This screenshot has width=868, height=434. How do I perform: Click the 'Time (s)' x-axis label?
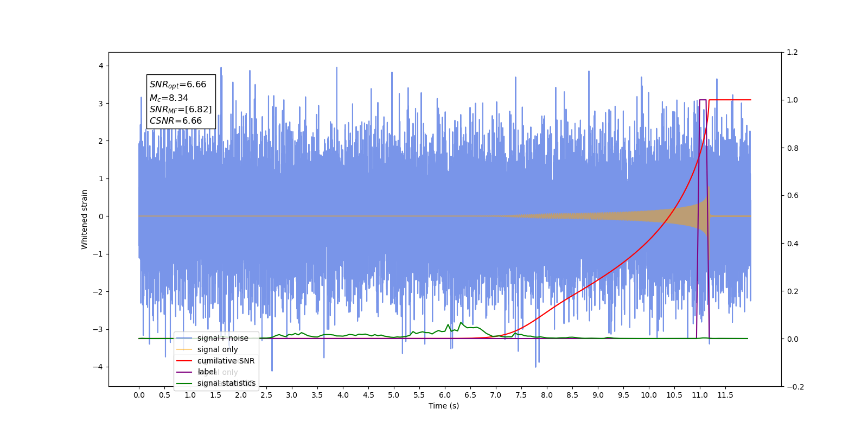[x=444, y=406]
